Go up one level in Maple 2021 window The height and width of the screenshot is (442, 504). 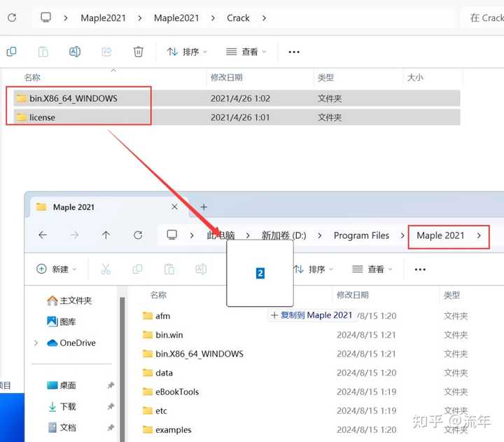(106, 235)
